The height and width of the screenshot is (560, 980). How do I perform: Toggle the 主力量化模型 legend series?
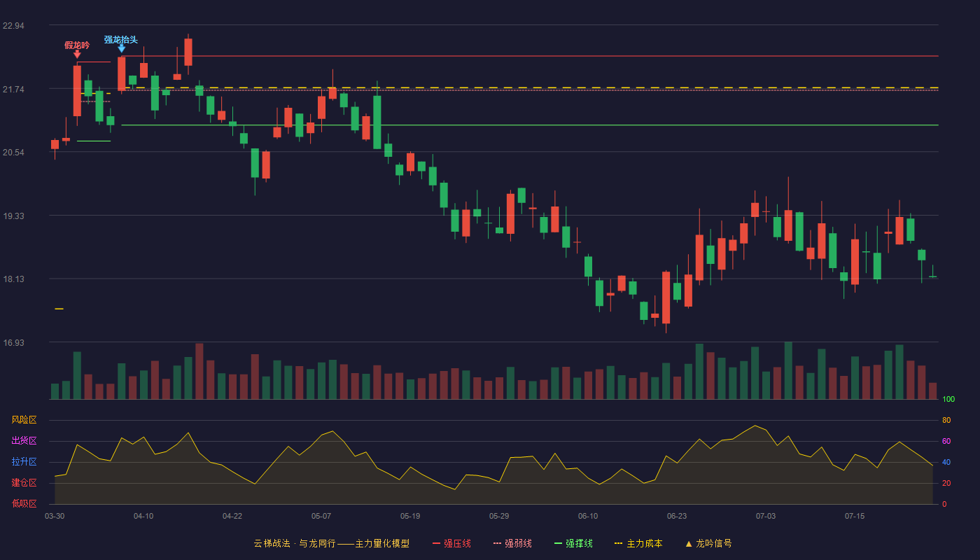click(x=332, y=543)
